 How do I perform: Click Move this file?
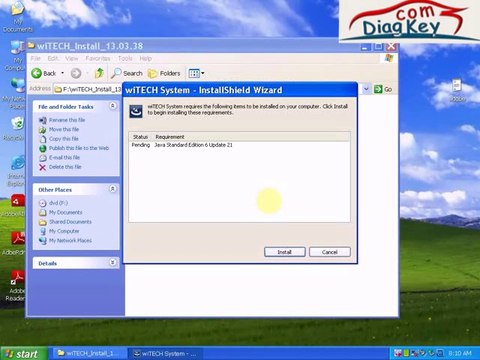(x=64, y=129)
